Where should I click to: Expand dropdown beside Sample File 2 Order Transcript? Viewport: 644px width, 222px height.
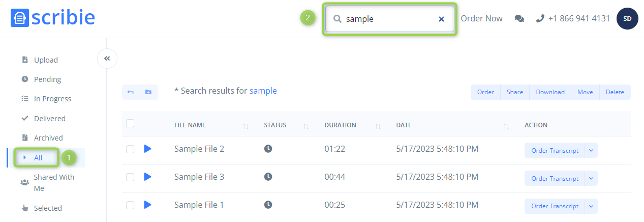591,151
